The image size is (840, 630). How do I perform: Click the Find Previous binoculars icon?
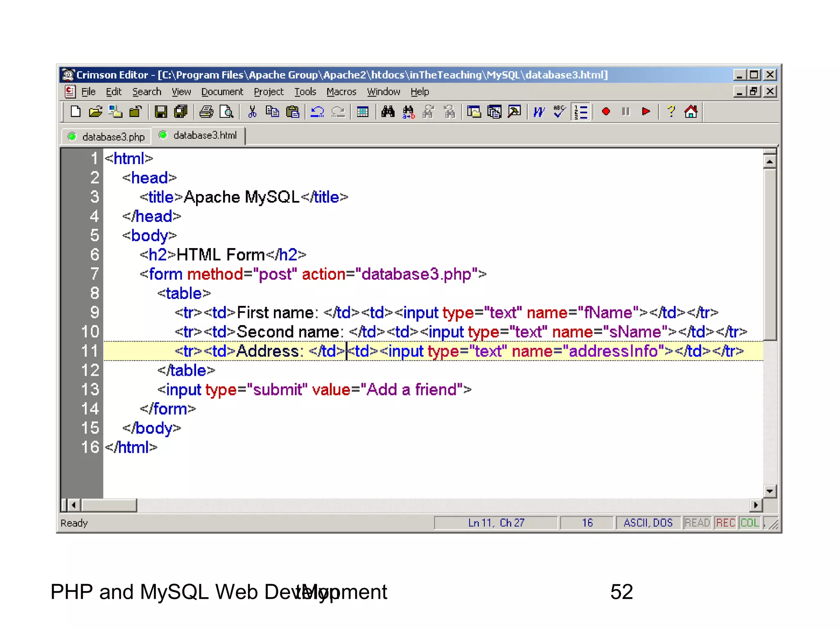tap(450, 112)
